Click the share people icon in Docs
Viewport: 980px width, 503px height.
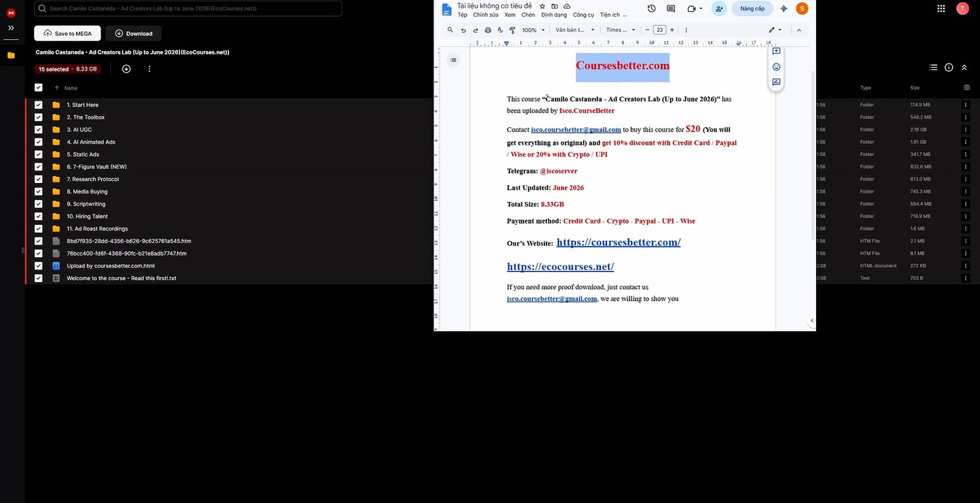(x=719, y=8)
